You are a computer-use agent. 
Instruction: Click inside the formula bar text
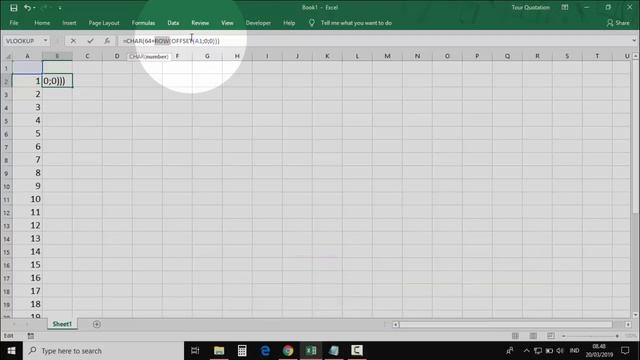[171, 41]
